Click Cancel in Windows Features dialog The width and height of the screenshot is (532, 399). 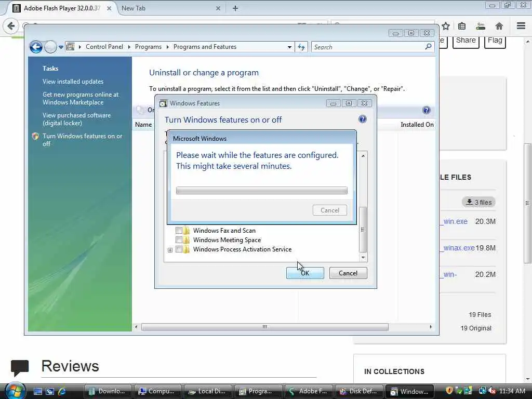click(348, 273)
